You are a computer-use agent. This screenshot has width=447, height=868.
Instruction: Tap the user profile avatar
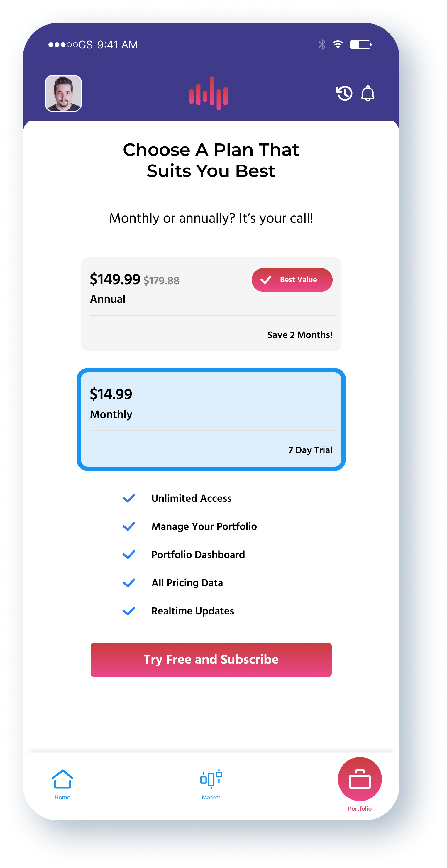(63, 93)
